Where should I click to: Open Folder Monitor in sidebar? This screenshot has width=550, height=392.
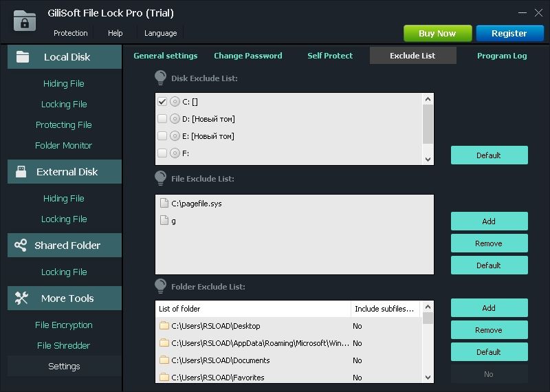click(x=64, y=145)
